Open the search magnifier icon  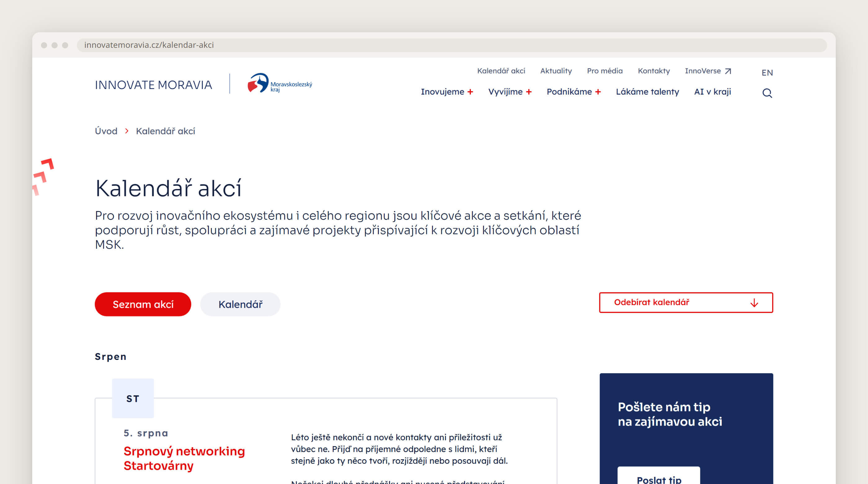click(x=767, y=93)
